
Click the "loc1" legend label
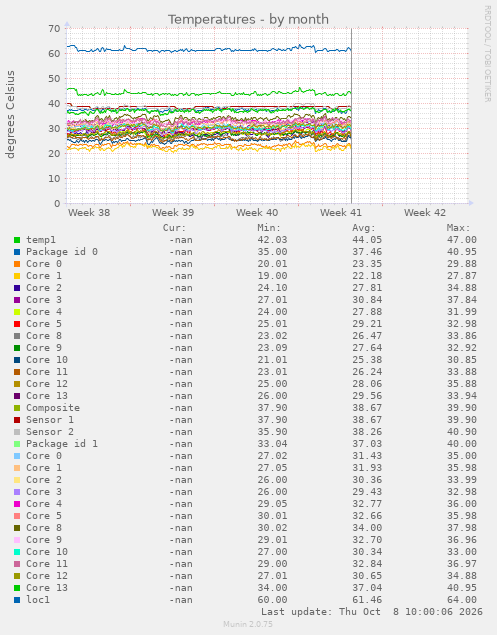tap(38, 600)
